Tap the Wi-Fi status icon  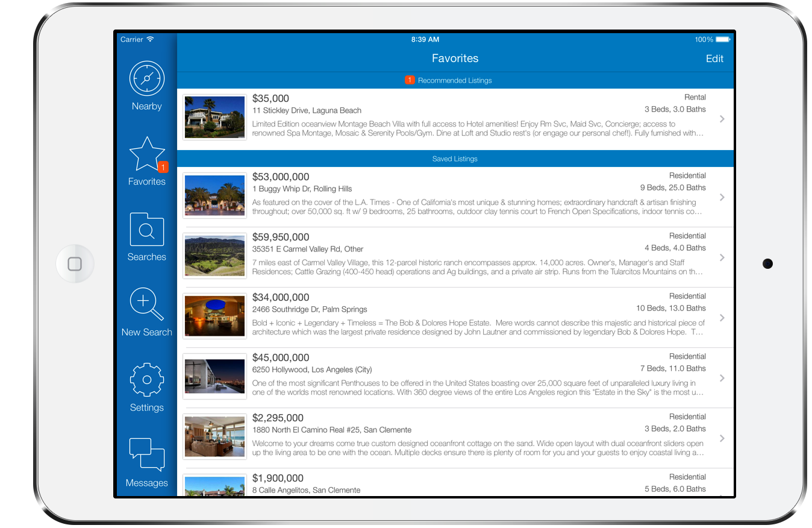point(150,39)
